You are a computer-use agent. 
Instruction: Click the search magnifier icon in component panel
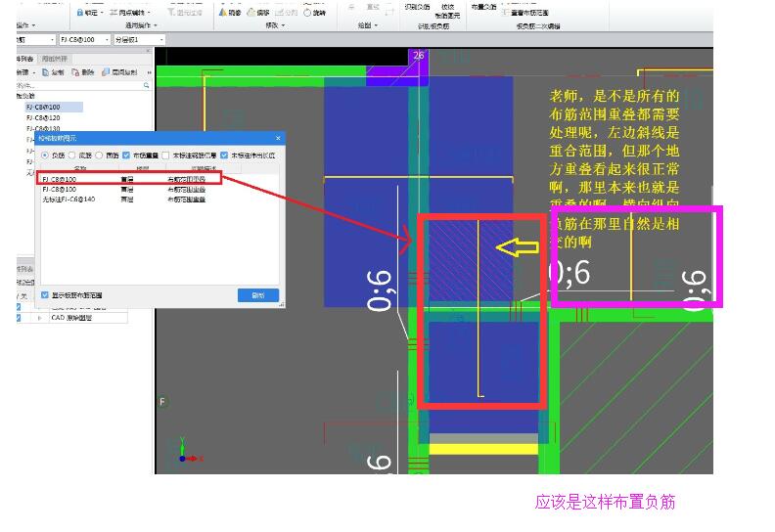pos(147,85)
